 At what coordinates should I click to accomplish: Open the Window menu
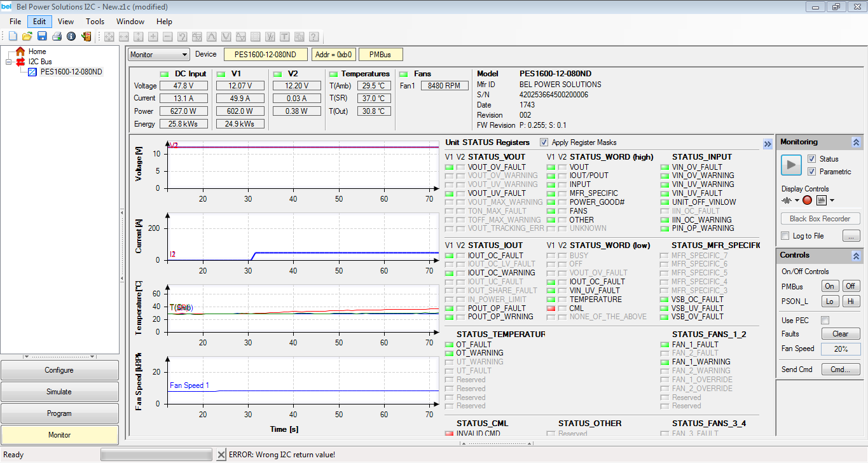(130, 22)
